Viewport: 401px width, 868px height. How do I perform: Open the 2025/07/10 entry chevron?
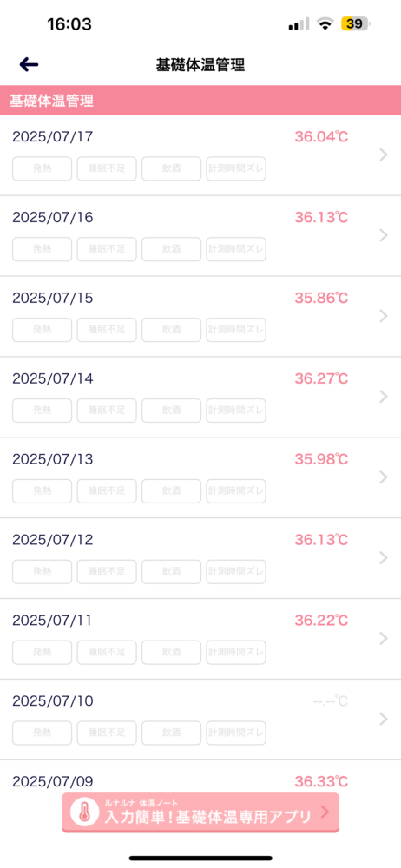pos(384,719)
